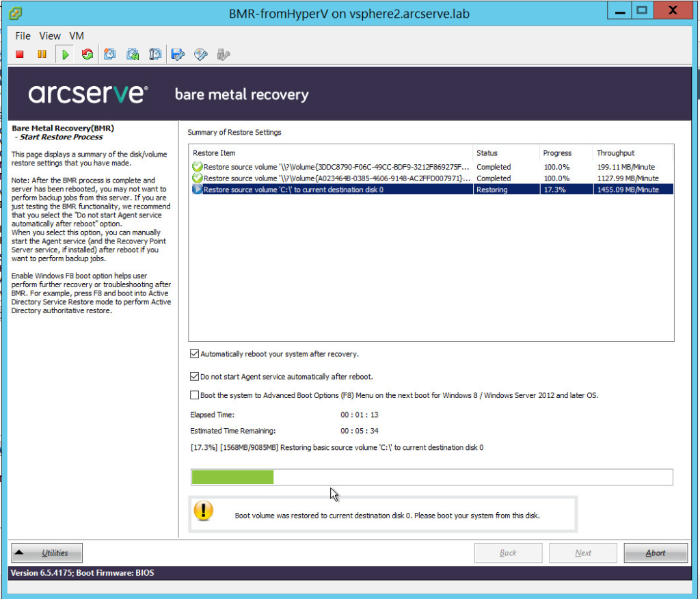Viewport: 700px width, 599px height.
Task: Open the View menu
Action: [49, 36]
